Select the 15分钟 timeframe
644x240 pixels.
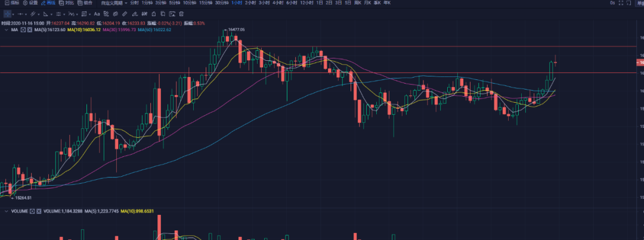tap(205, 2)
